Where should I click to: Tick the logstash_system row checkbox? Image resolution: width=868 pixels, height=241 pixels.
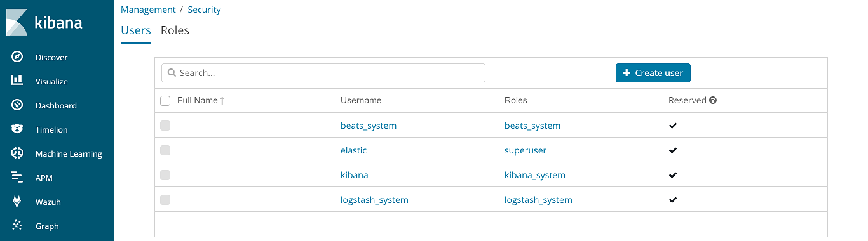(x=165, y=200)
